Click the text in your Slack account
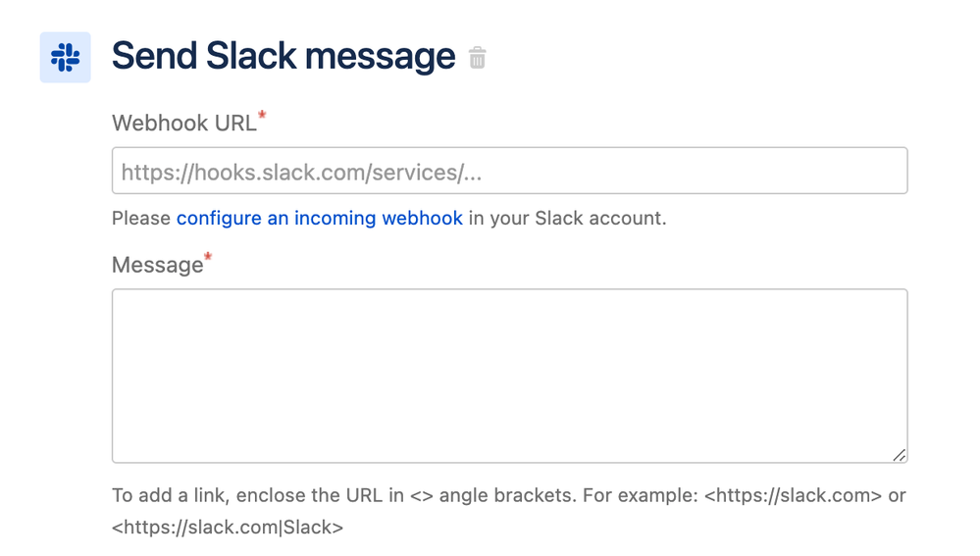 (x=568, y=218)
